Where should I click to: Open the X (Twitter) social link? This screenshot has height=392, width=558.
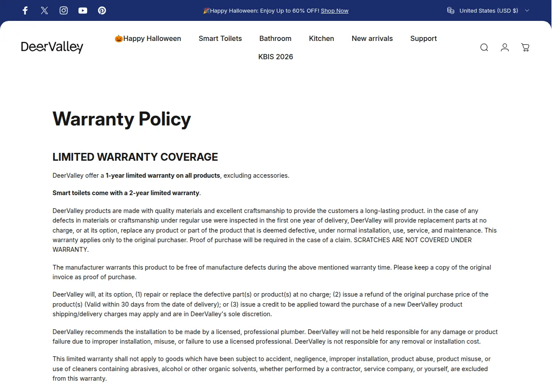pyautogui.click(x=44, y=10)
